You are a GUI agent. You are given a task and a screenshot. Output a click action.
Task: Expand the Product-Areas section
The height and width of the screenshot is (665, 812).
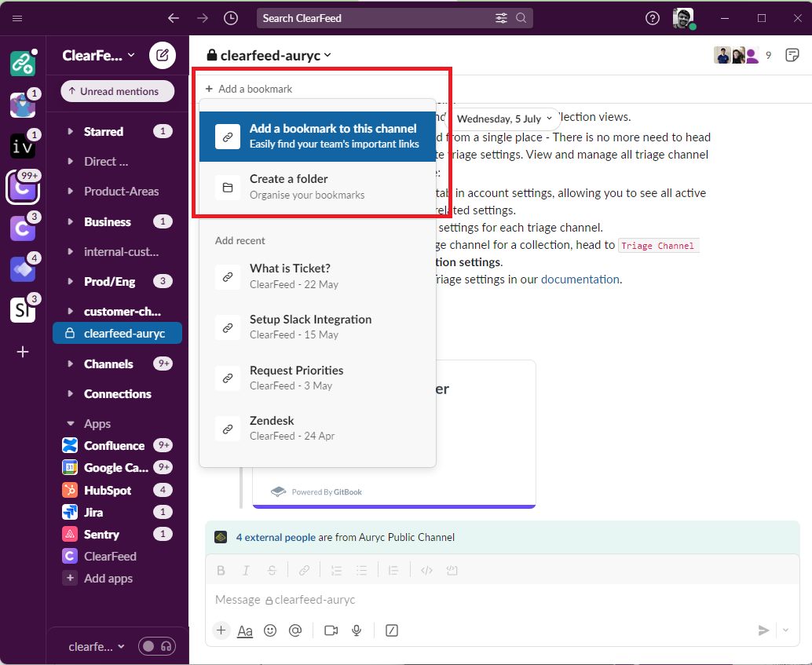pos(71,191)
